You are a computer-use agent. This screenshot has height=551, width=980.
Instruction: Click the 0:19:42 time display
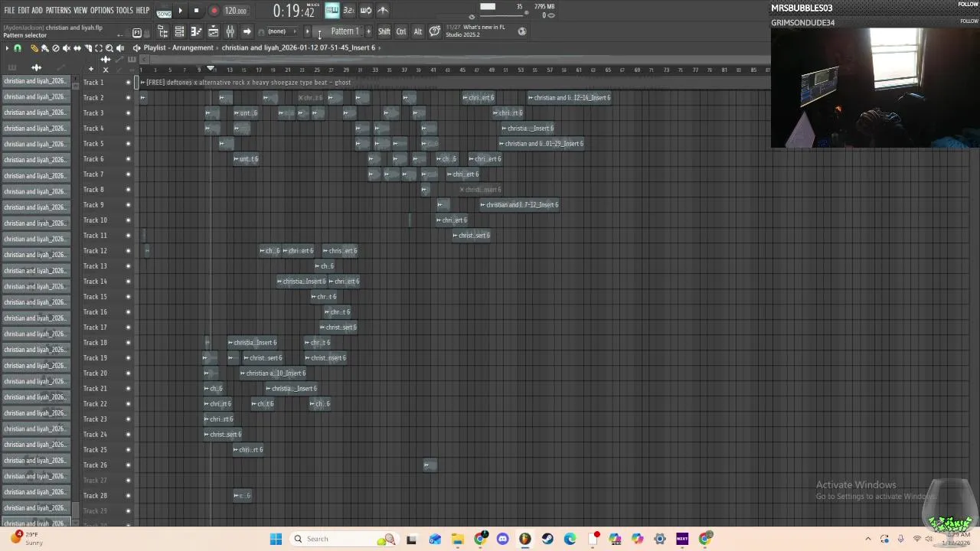click(294, 11)
